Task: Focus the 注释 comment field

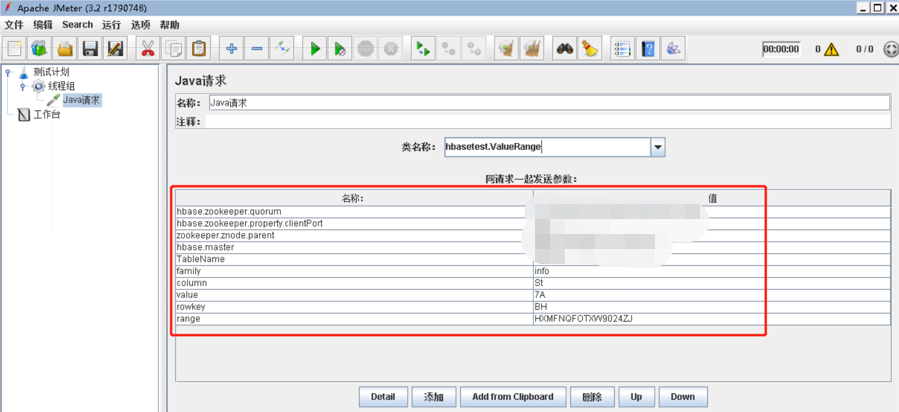Action: pos(548,122)
